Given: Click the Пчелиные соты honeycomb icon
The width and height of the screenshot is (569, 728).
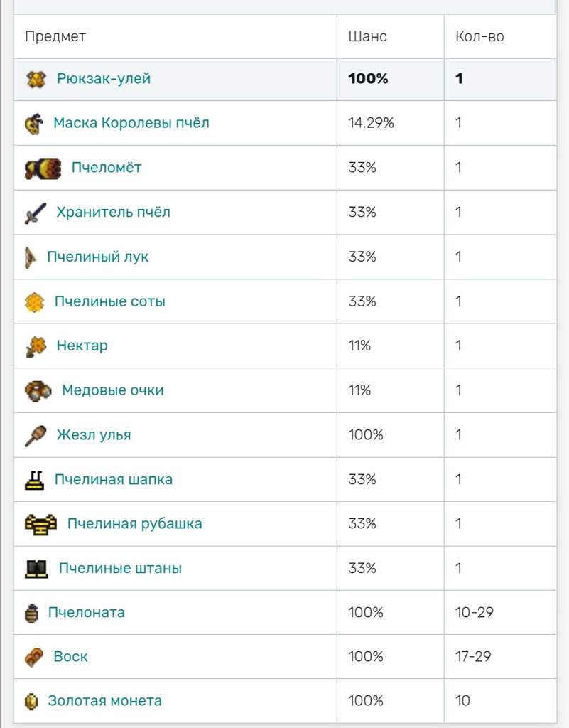Looking at the screenshot, I should [x=34, y=302].
